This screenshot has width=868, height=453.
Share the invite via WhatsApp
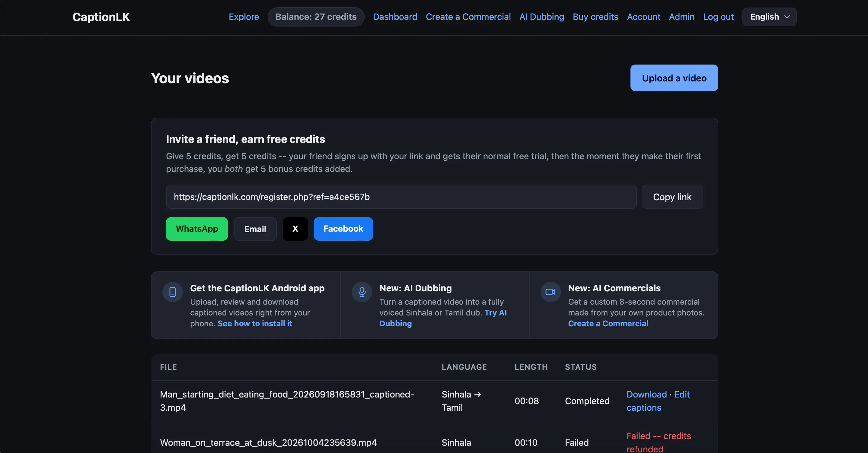click(x=197, y=229)
